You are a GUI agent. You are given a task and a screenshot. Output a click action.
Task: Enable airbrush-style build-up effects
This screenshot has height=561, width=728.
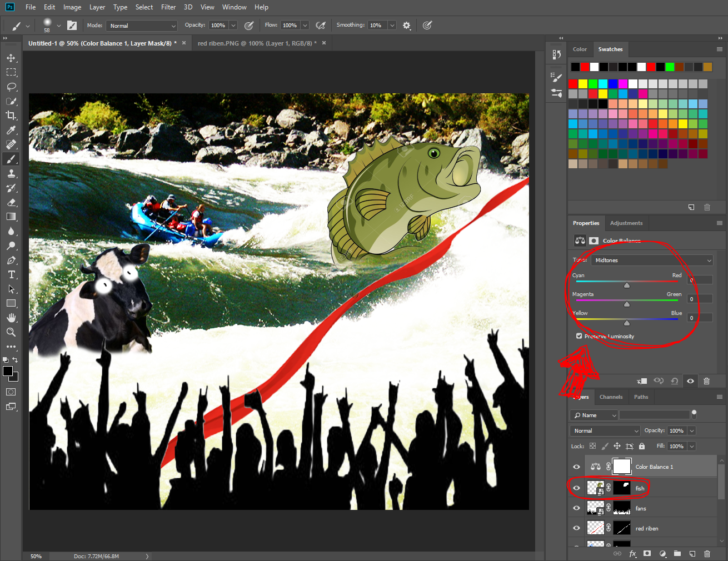(x=321, y=26)
